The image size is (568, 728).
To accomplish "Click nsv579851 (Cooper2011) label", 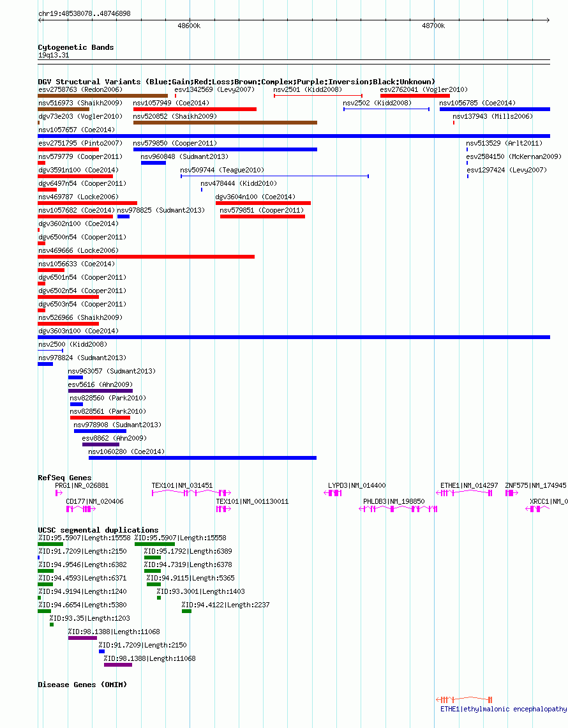I will point(262,211).
